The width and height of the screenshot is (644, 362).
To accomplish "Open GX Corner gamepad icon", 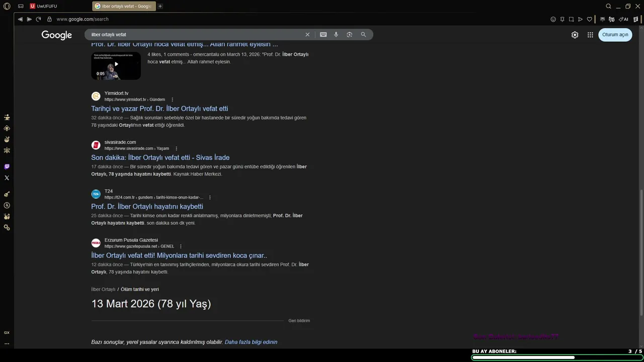I will click(x=21, y=6).
